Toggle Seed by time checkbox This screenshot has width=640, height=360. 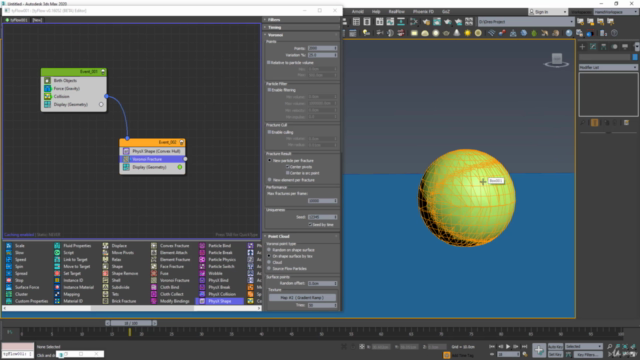pyautogui.click(x=310, y=224)
